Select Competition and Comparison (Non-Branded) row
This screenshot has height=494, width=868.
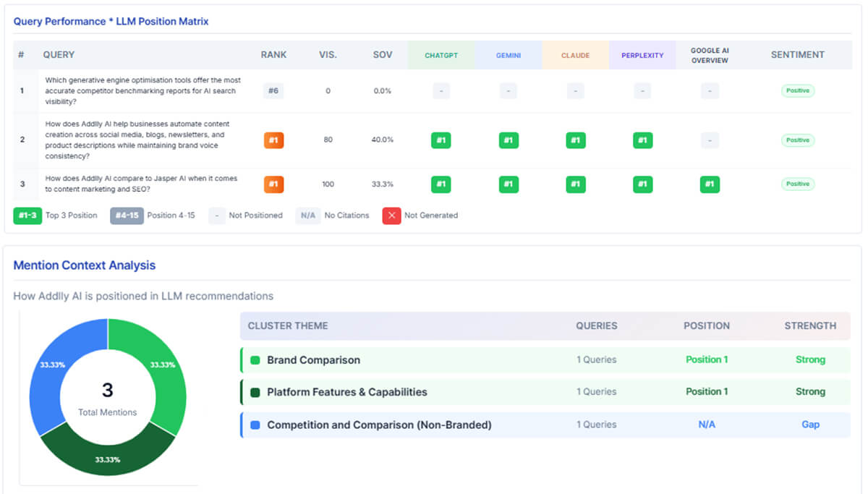pos(545,425)
